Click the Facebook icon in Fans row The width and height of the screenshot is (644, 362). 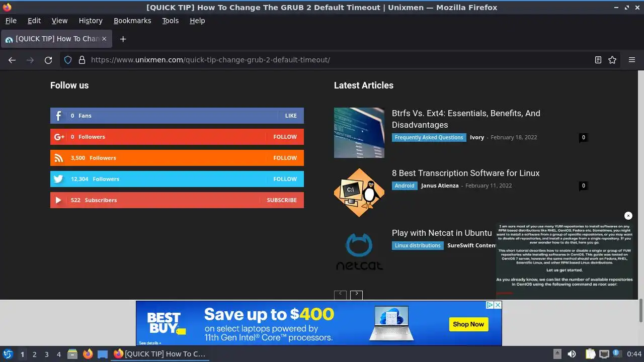[58, 116]
